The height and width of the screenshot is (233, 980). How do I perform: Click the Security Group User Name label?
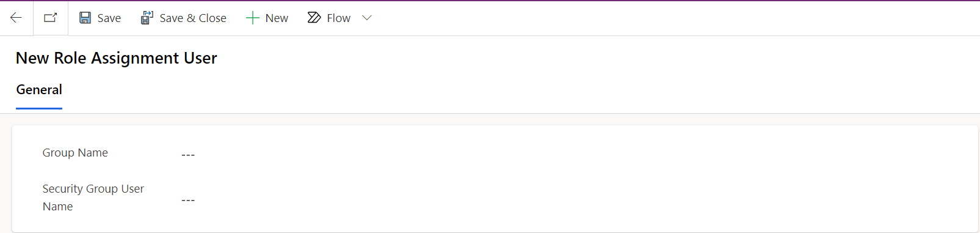[x=93, y=198]
